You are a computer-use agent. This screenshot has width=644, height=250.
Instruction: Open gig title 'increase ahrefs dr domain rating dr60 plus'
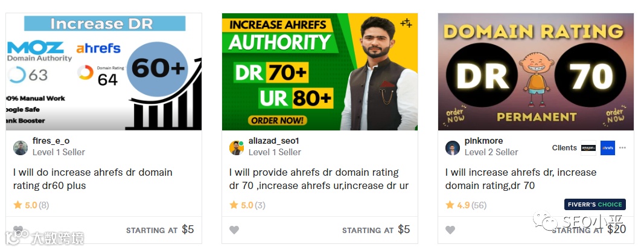93,179
